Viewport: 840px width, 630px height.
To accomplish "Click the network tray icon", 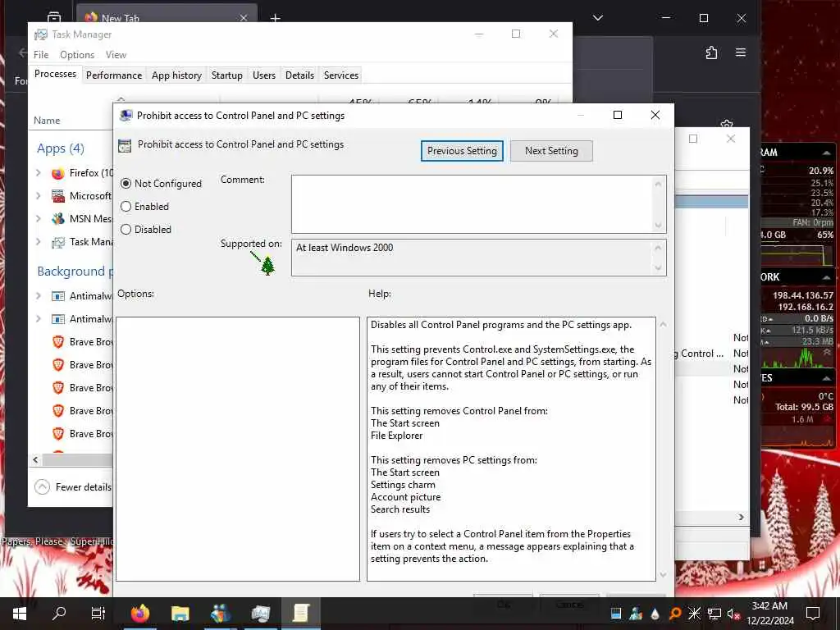I will pyautogui.click(x=714, y=614).
